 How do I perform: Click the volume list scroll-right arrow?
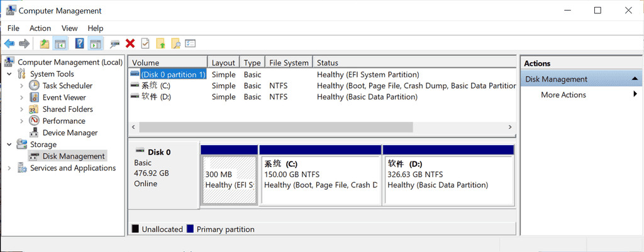point(510,127)
